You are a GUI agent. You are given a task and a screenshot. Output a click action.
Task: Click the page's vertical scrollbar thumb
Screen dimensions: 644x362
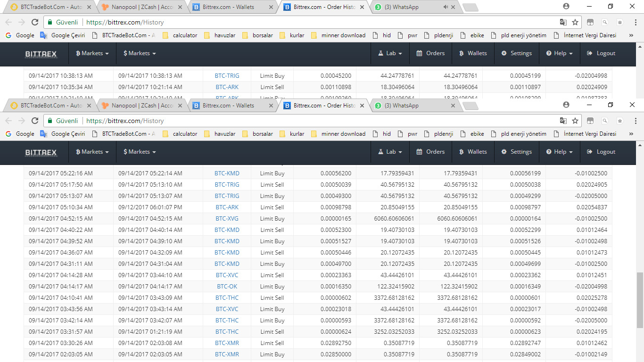[640, 300]
